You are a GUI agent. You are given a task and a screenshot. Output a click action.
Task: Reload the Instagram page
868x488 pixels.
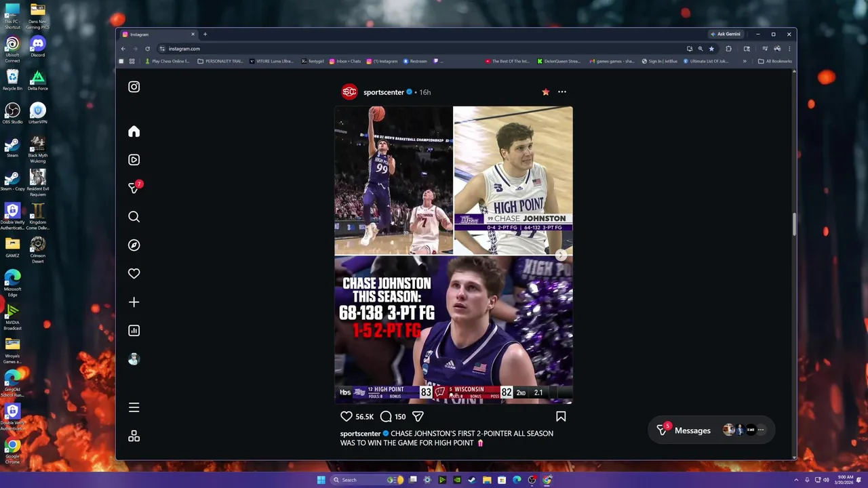[x=147, y=49]
